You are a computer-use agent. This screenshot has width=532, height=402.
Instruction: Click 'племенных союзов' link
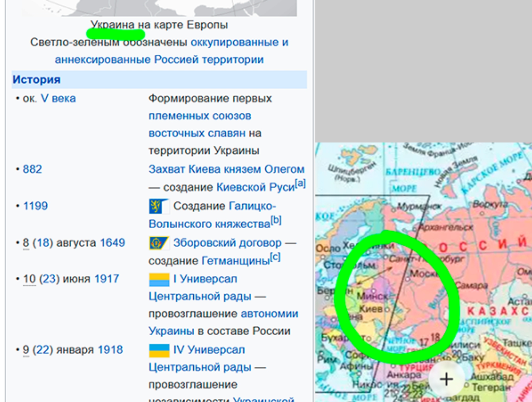(200, 116)
